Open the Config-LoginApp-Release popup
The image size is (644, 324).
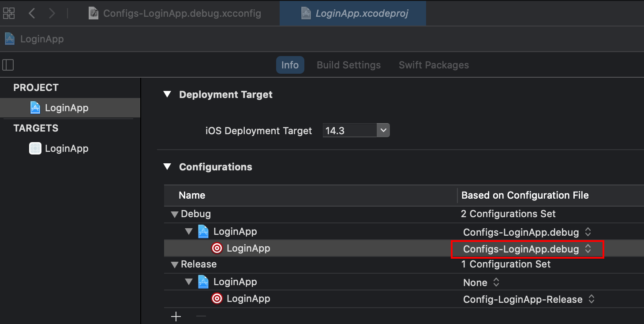pyautogui.click(x=528, y=299)
